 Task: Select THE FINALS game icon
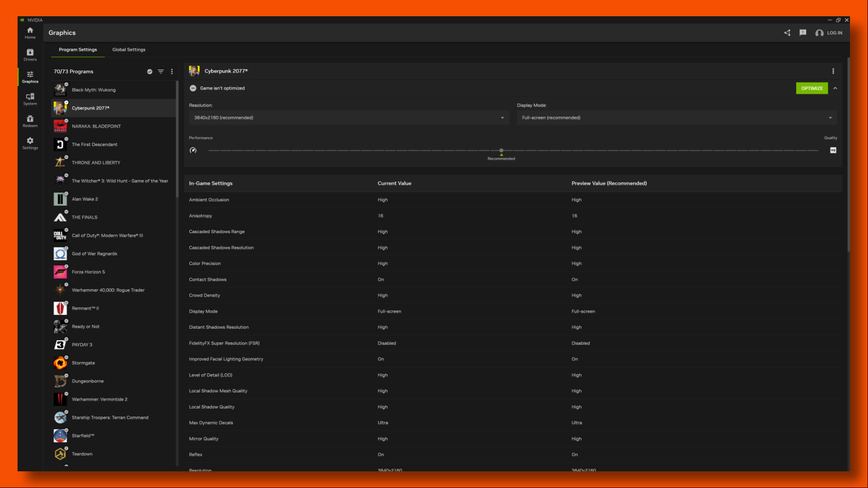tap(60, 217)
